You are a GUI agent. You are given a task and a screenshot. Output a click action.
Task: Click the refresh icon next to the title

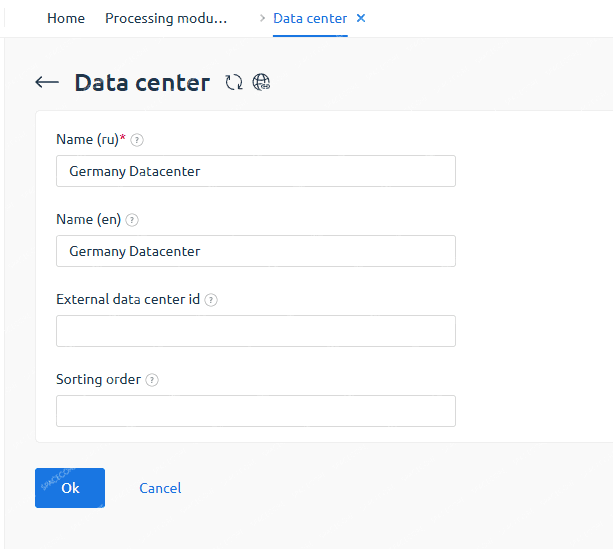pyautogui.click(x=234, y=83)
